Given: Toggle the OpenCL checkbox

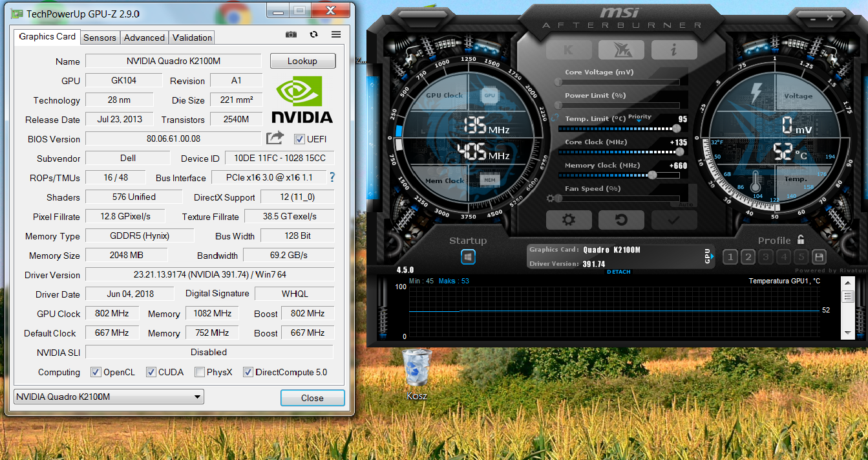Looking at the screenshot, I should (96, 372).
